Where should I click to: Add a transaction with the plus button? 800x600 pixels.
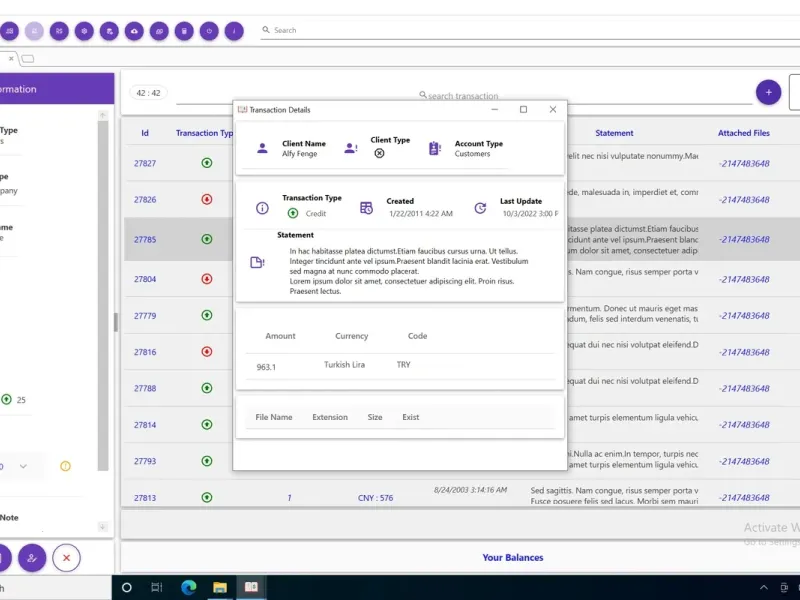click(768, 92)
